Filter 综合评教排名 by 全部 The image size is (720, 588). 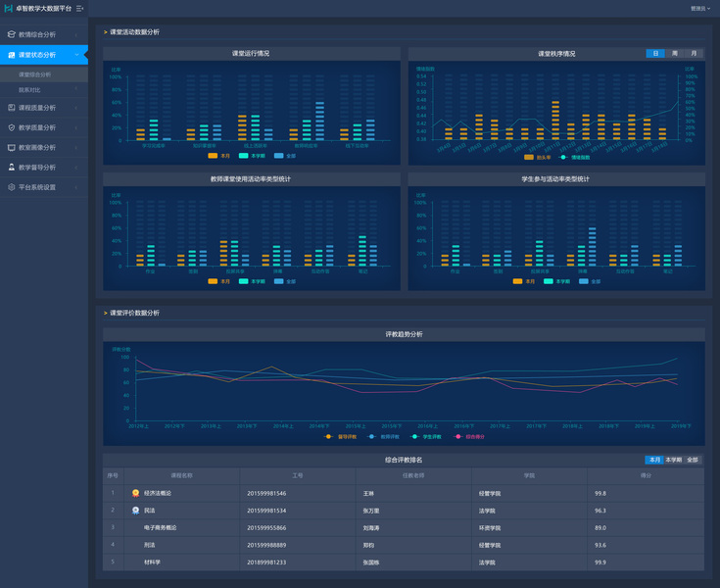(x=693, y=460)
